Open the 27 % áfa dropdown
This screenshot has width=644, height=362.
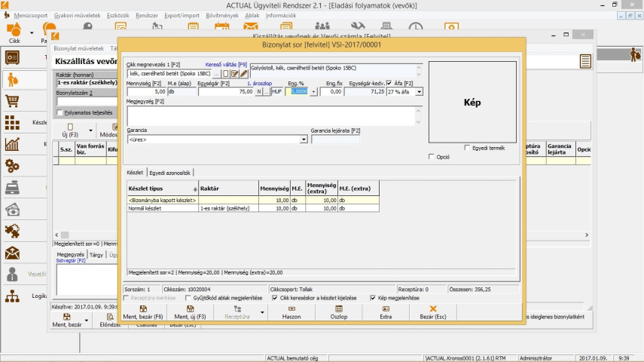click(420, 92)
